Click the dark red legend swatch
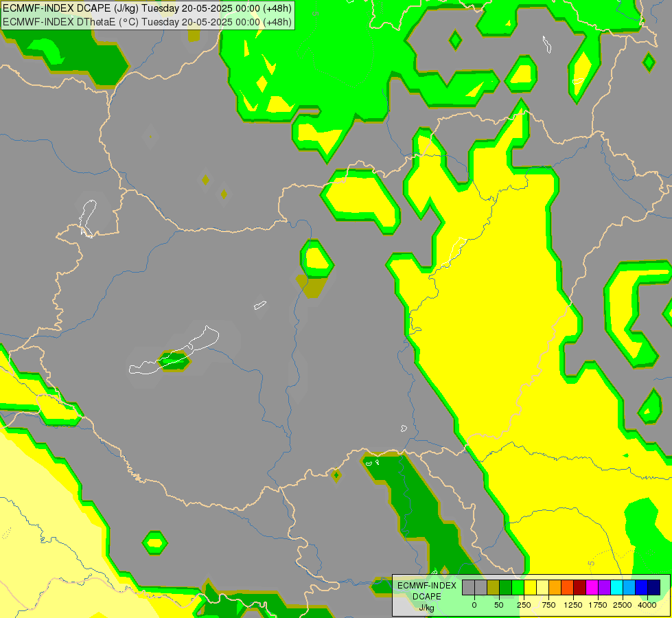 (580, 588)
